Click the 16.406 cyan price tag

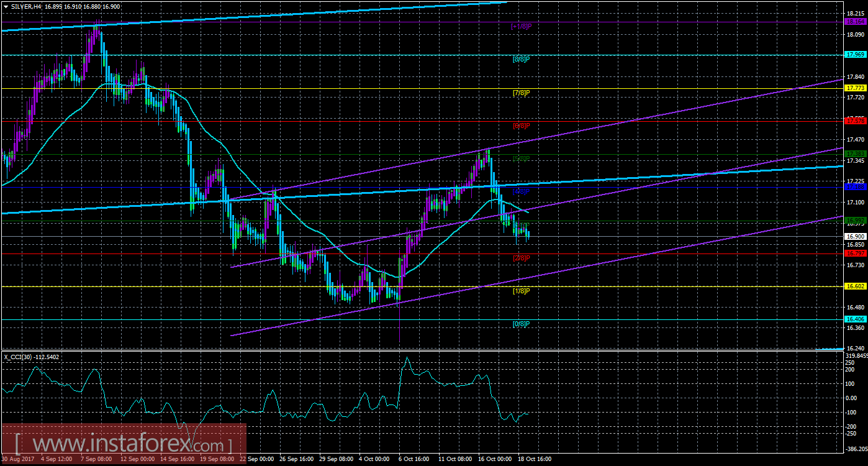(x=856, y=319)
